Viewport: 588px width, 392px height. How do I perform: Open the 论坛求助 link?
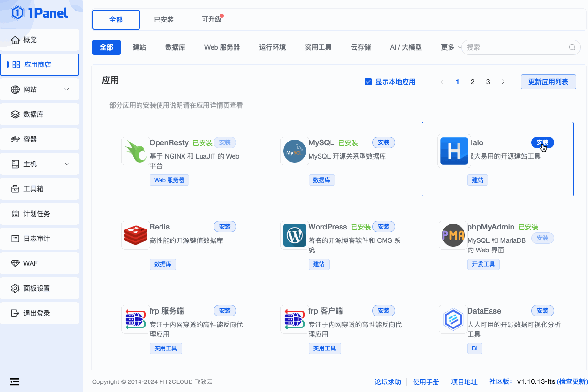pos(388,382)
